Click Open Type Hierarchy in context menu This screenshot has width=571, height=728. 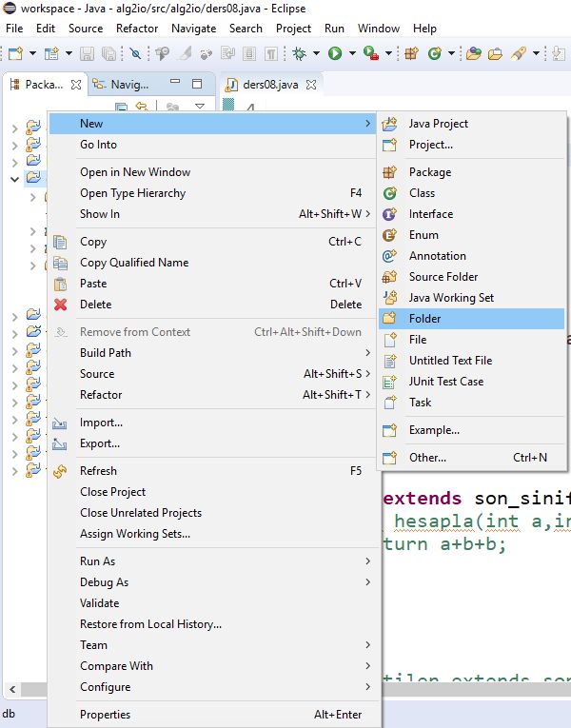click(212, 193)
